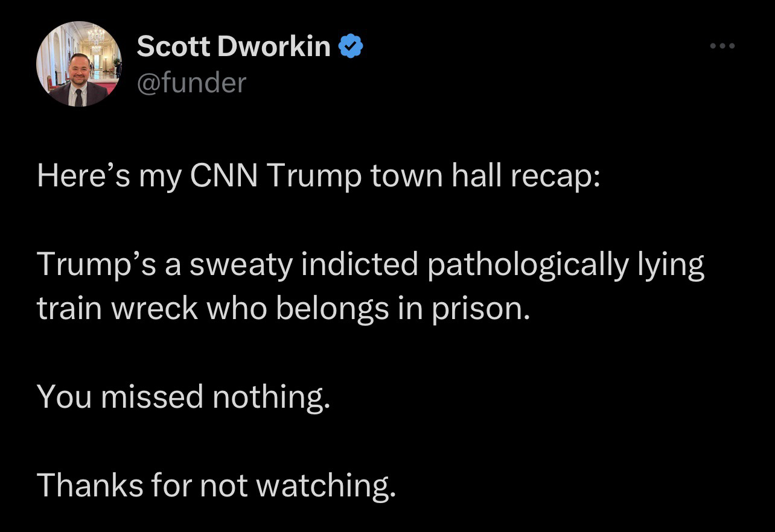Image resolution: width=775 pixels, height=532 pixels.
Task: Click the word "watching." in the last line
Action: 327,486
